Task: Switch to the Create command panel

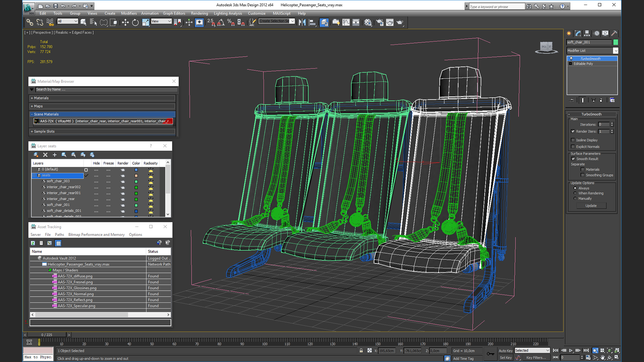Action: pos(569,33)
